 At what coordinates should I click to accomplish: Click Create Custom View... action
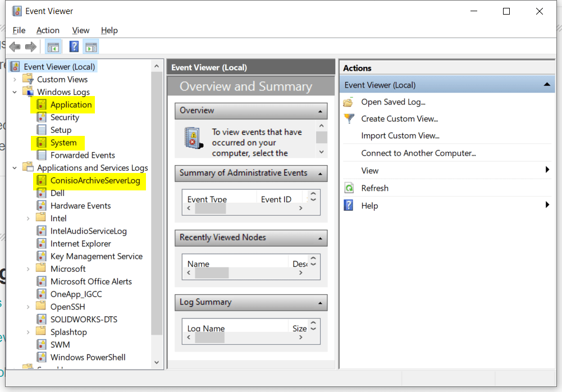tap(400, 118)
